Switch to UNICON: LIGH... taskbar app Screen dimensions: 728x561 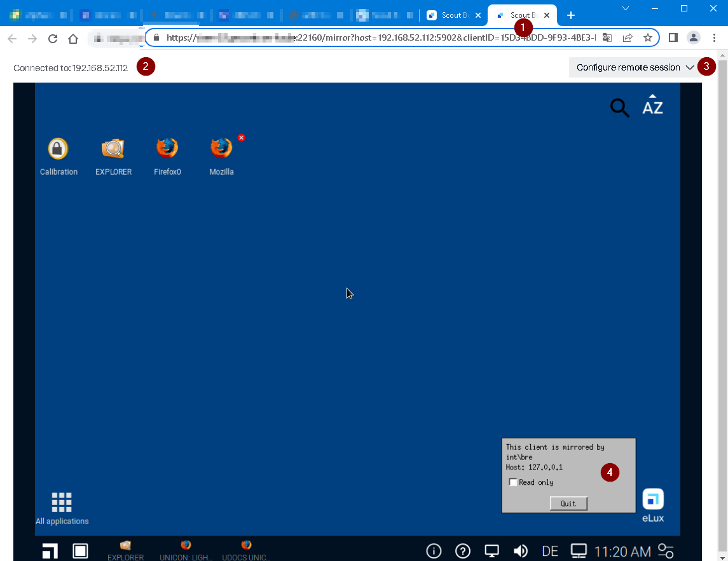click(186, 550)
